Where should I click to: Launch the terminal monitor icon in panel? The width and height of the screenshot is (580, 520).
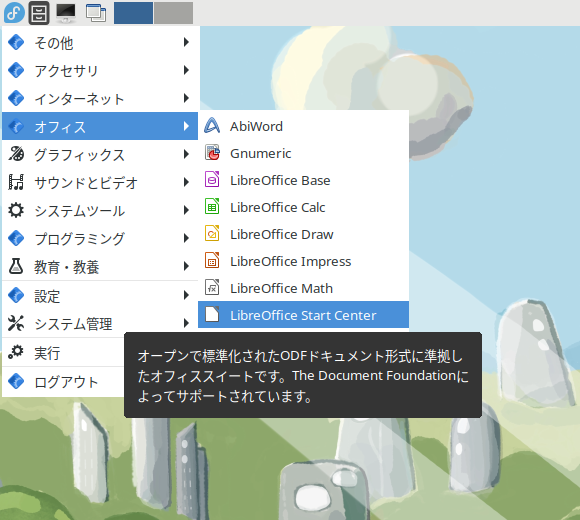click(x=66, y=13)
